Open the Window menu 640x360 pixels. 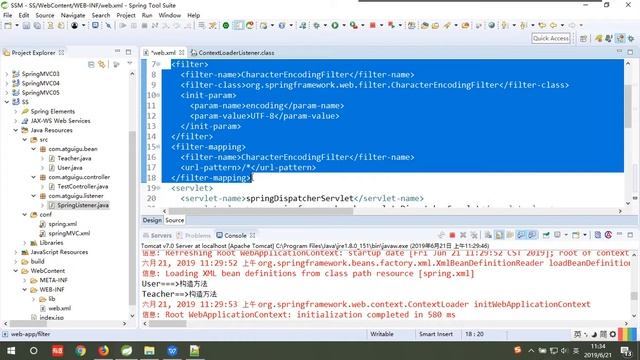click(169, 15)
